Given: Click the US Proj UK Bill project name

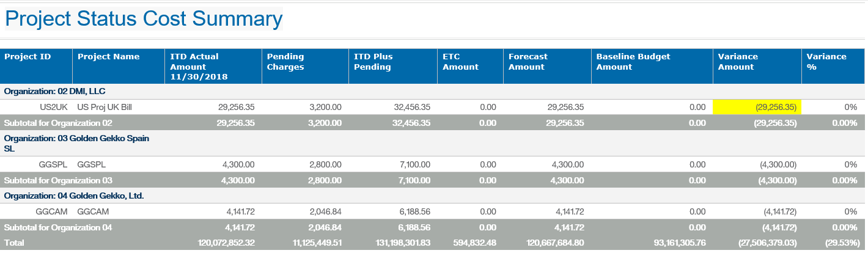Looking at the screenshot, I should click(x=105, y=107).
